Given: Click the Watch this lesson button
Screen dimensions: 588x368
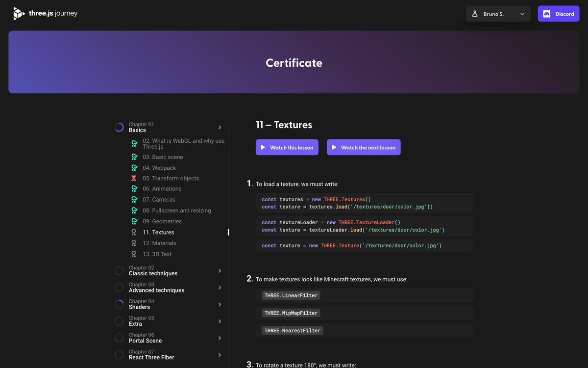Looking at the screenshot, I should point(287,147).
